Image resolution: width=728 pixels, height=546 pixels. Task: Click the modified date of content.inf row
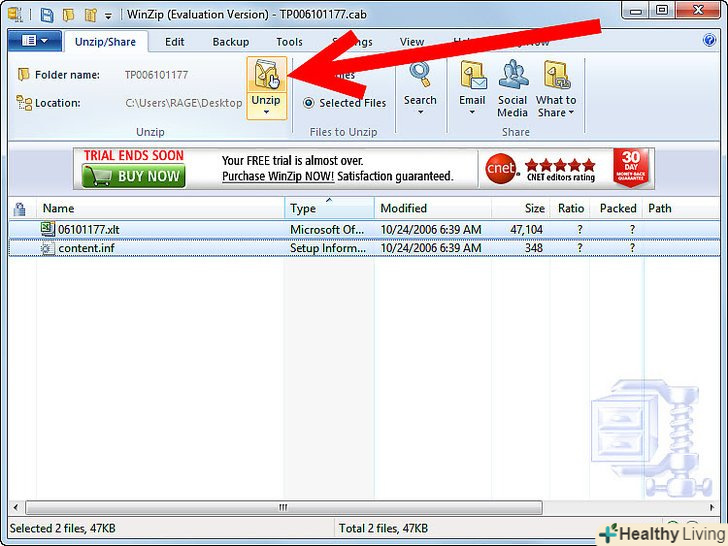coord(431,248)
